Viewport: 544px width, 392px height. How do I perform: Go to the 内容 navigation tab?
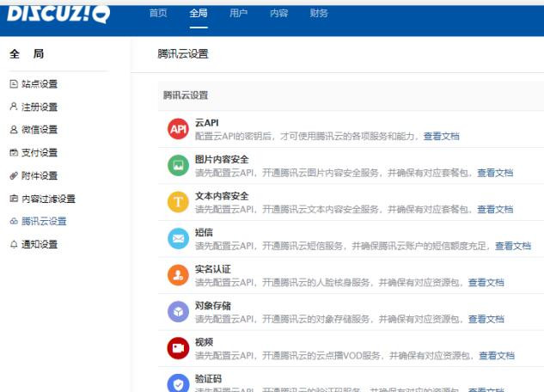tap(278, 14)
